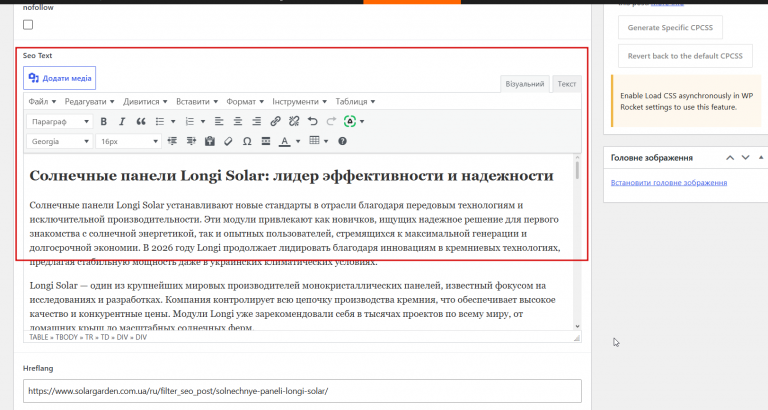This screenshot has height=410, width=768.
Task: Move Головне зображення panel up
Action: click(730, 158)
